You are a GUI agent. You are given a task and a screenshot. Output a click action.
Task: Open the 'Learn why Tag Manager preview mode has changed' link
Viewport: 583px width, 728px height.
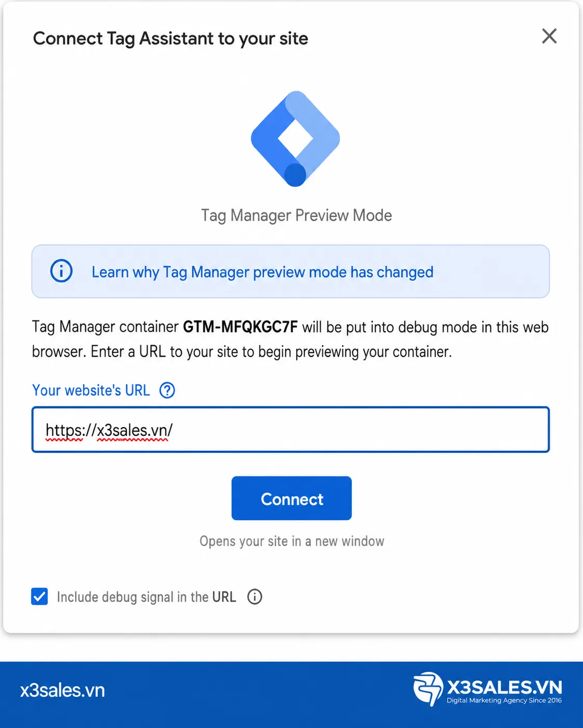click(262, 272)
